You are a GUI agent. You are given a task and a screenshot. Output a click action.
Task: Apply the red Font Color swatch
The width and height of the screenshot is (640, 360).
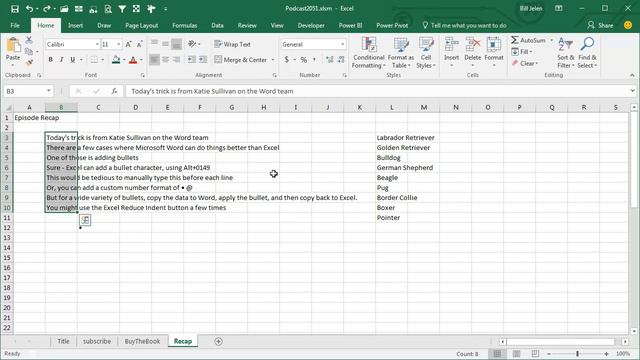coord(133,60)
